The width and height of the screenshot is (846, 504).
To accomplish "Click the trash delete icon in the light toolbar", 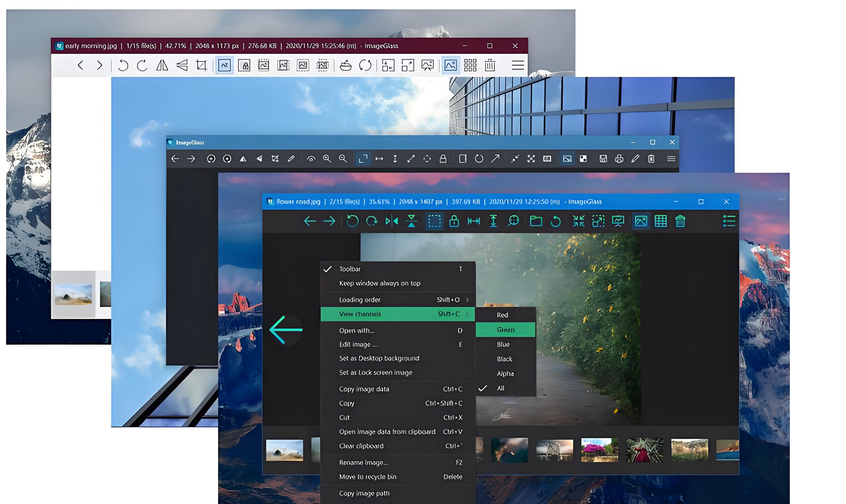I will (x=490, y=65).
